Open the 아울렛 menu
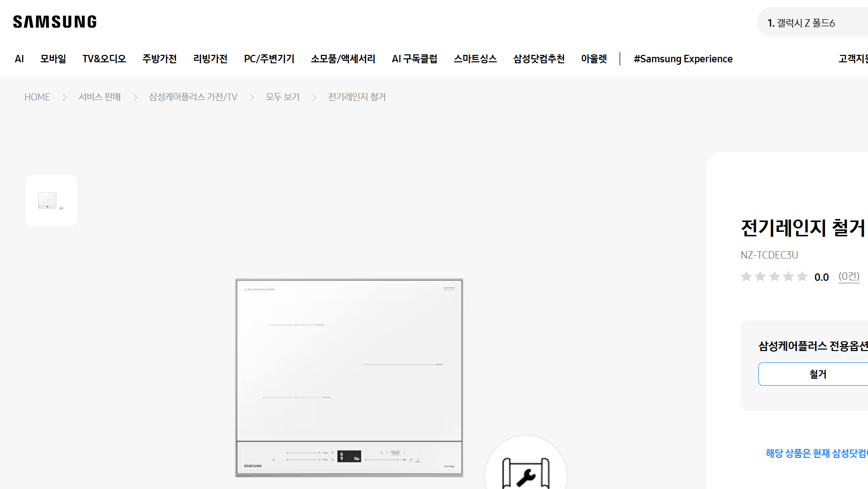Image resolution: width=868 pixels, height=489 pixels. [x=594, y=59]
